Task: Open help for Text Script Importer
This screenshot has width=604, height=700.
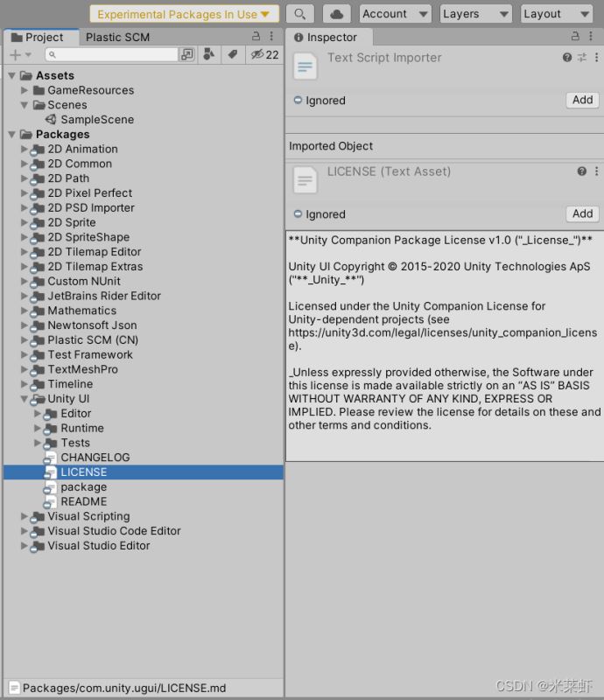Action: tap(567, 57)
